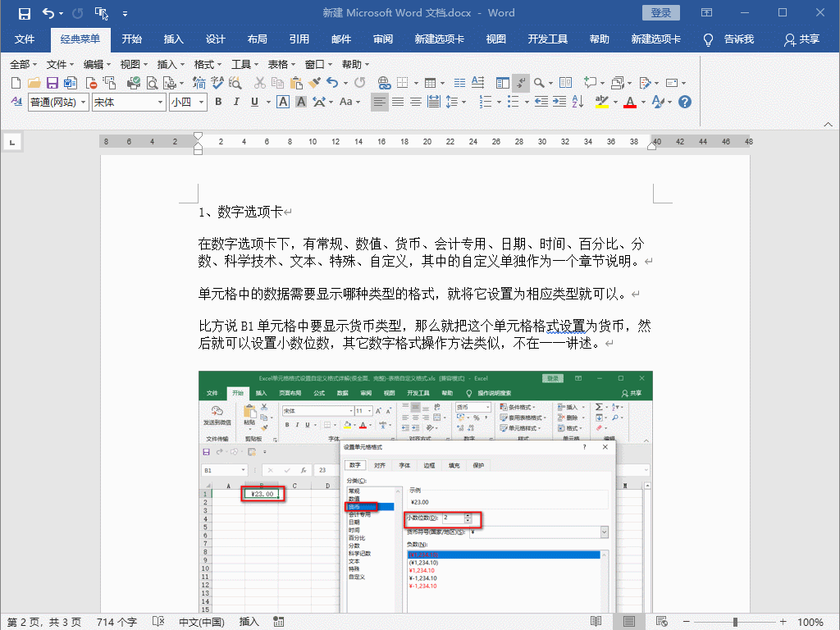Open the line spacing dropdown arrow
Viewport: 840px width, 630px height.
pyautogui.click(x=463, y=102)
